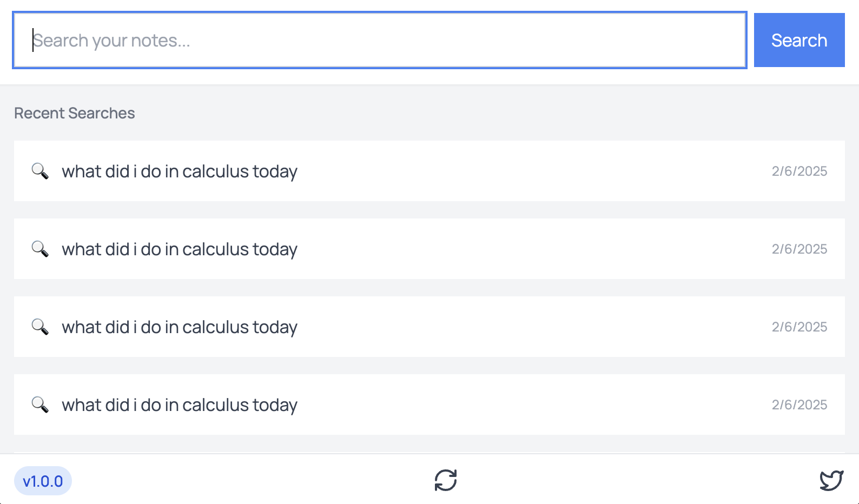The width and height of the screenshot is (859, 504).
Task: Select third 'what did i do in calculus today' entry
Action: tap(180, 327)
